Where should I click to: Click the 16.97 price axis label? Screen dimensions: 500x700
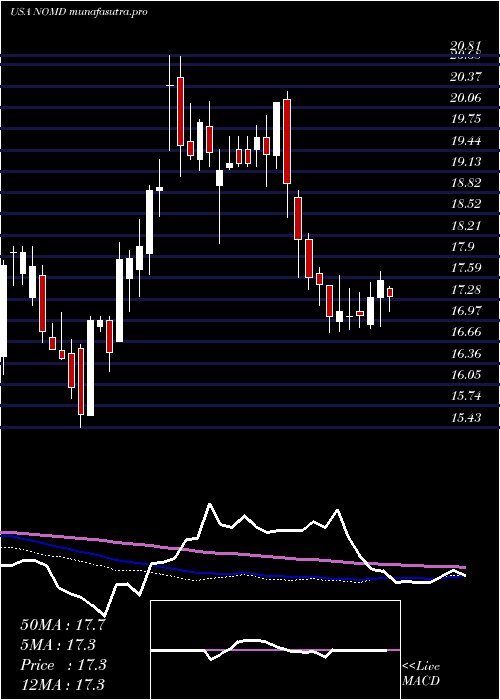[x=466, y=311]
